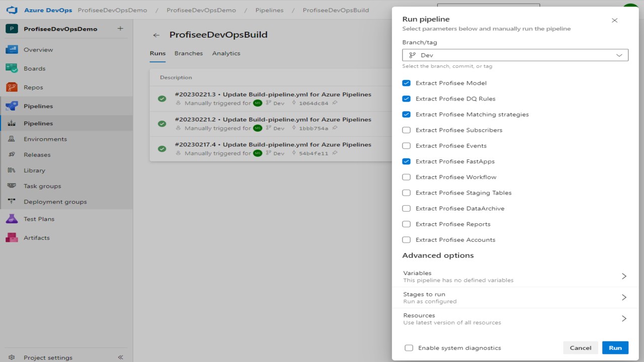
Task: Uncheck Extract Profisee Model
Action: pyautogui.click(x=407, y=83)
